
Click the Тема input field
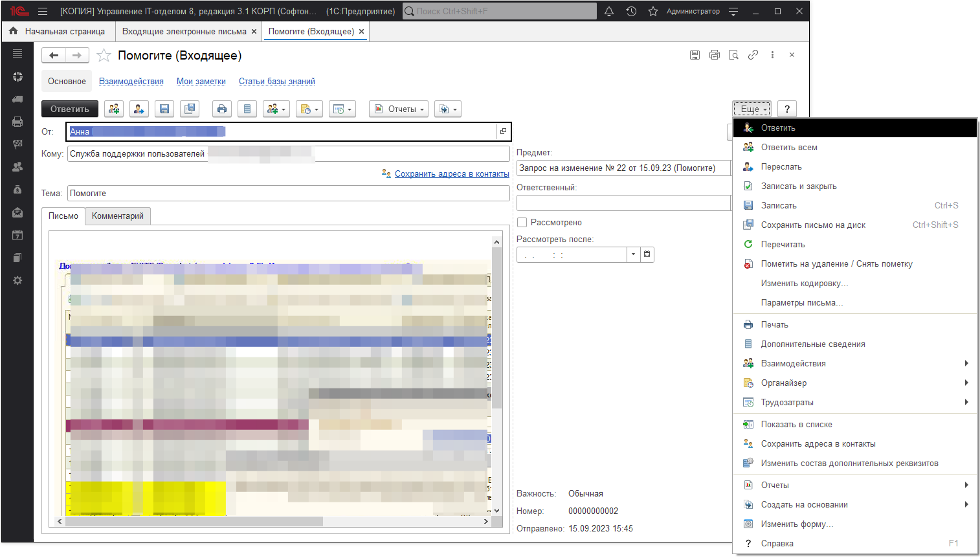coord(288,194)
